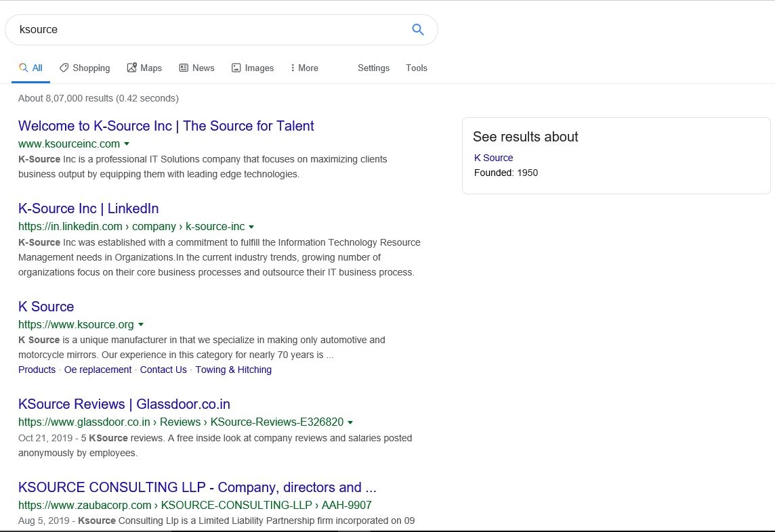Image resolution: width=775 pixels, height=532 pixels.
Task: Click the zaubacorp.com URL breadcrumb text
Action: coord(194,506)
